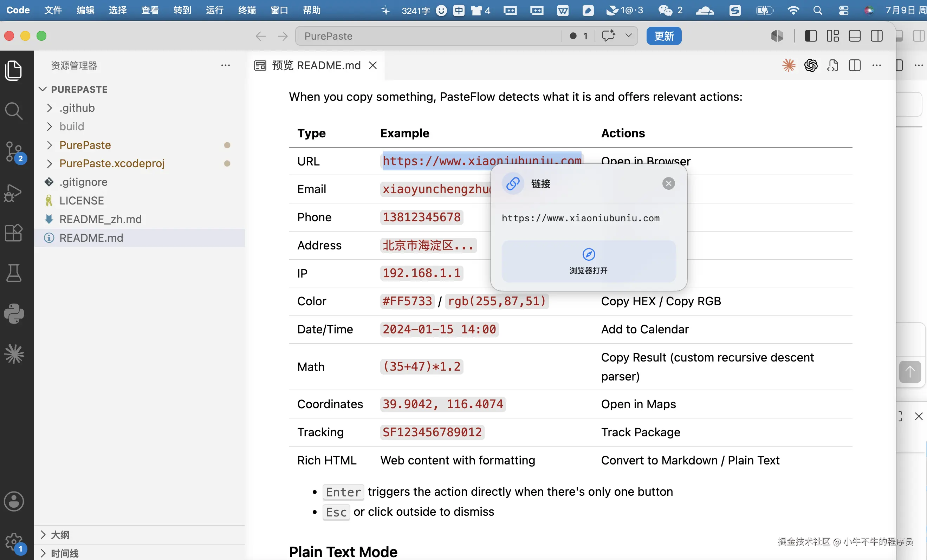
Task: Open Spotlight search in macOS menu bar
Action: click(817, 10)
